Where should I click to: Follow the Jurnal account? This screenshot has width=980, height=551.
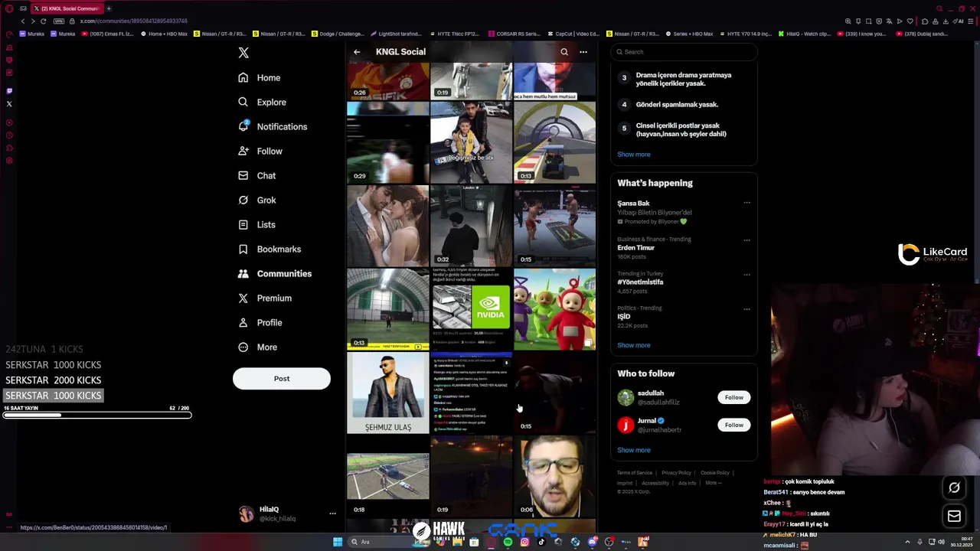pyautogui.click(x=733, y=425)
